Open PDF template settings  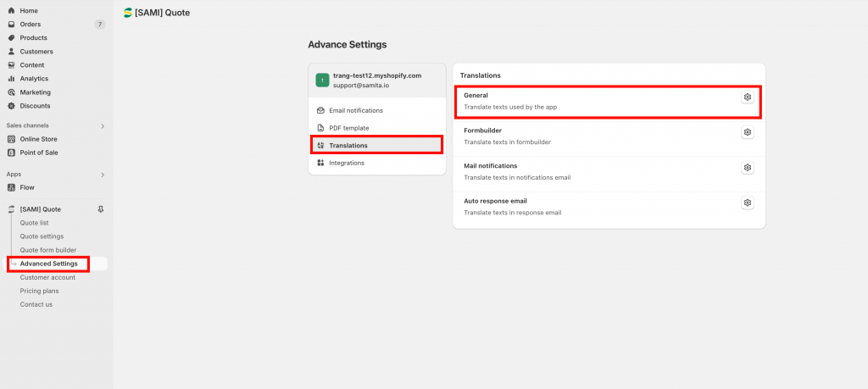(376, 128)
